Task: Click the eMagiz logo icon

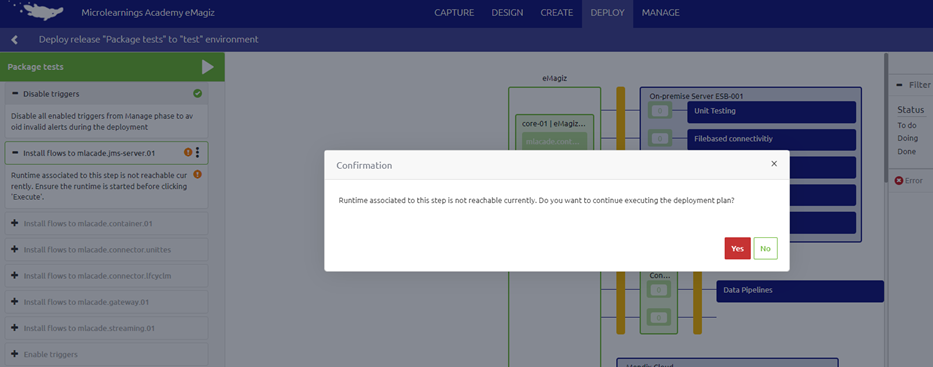Action: coord(37,11)
